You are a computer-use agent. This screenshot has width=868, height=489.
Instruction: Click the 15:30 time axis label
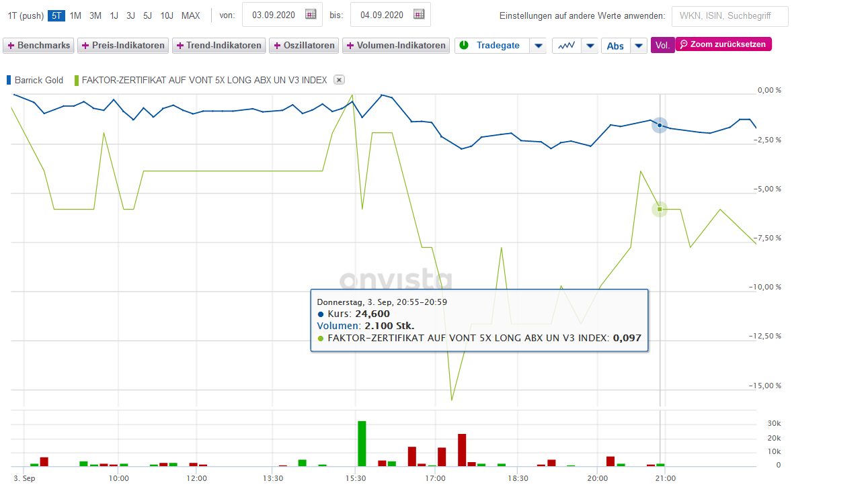click(x=356, y=478)
